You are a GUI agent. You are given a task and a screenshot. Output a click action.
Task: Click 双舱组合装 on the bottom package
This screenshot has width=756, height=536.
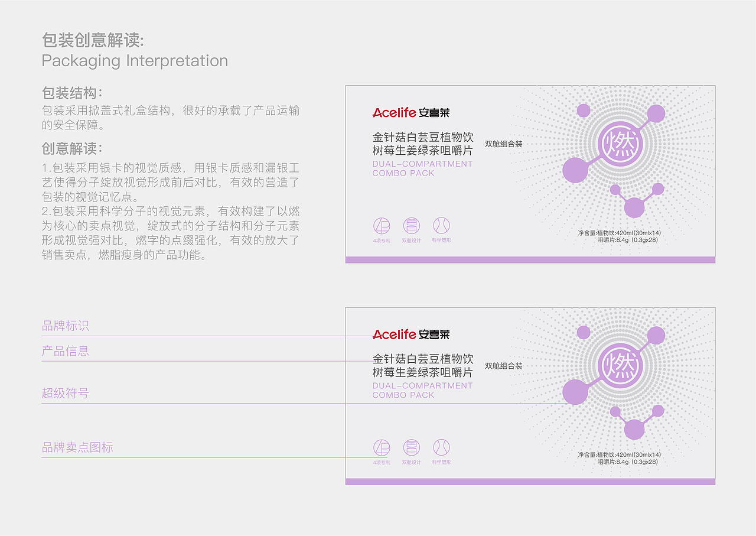pyautogui.click(x=504, y=366)
